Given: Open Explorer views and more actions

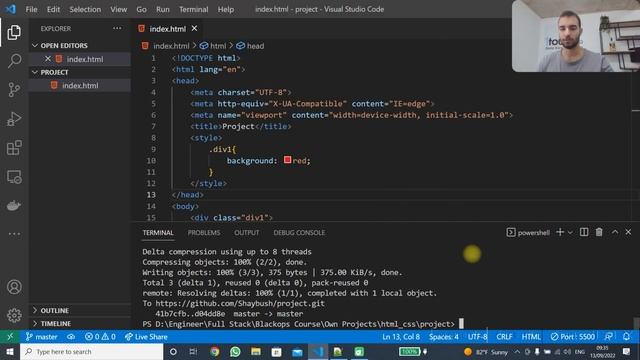Looking at the screenshot, I should point(117,28).
